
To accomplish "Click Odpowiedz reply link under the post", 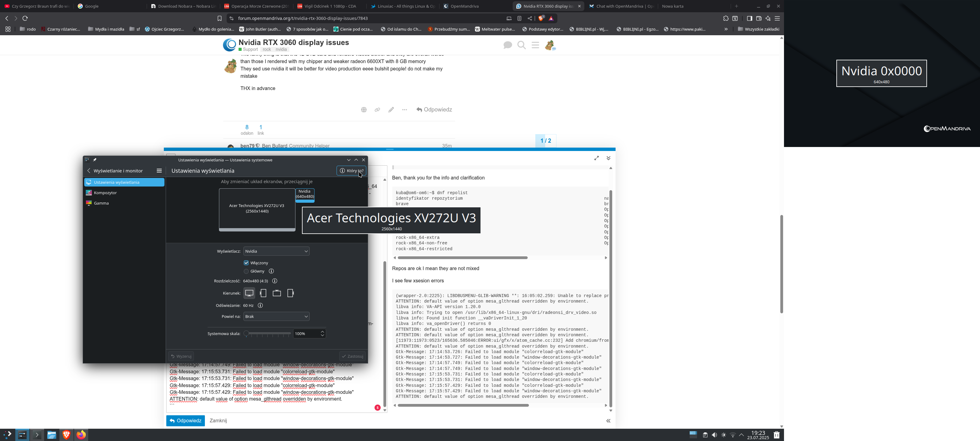I will pos(434,110).
